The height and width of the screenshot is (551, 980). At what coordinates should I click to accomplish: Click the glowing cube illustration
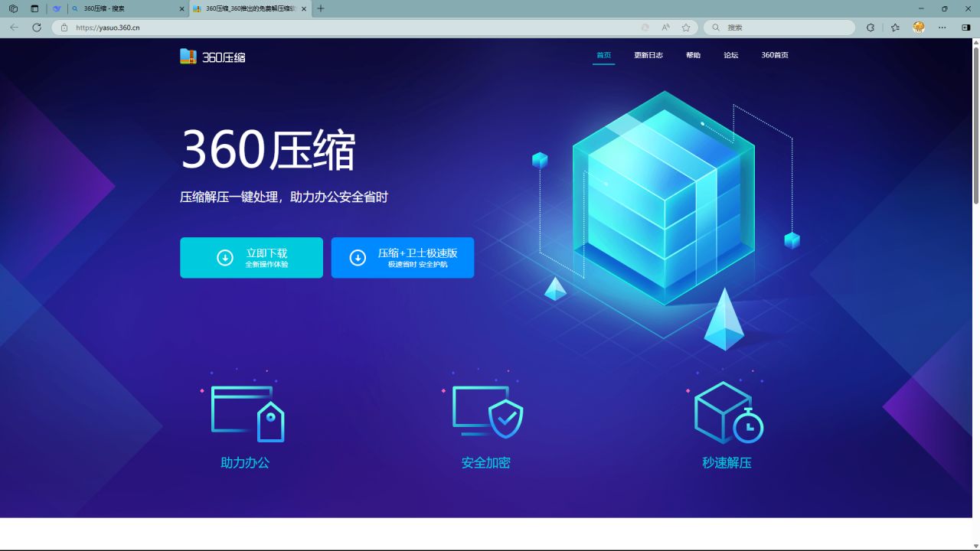[664, 199]
